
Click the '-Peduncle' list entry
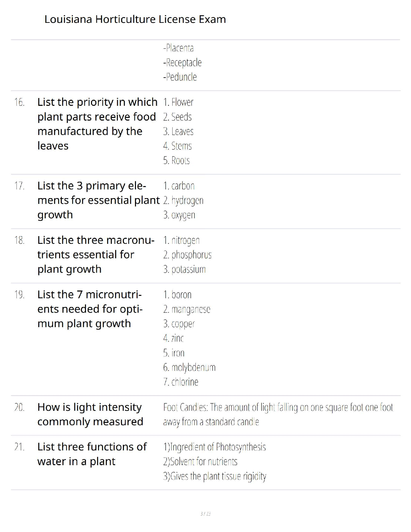(180, 77)
